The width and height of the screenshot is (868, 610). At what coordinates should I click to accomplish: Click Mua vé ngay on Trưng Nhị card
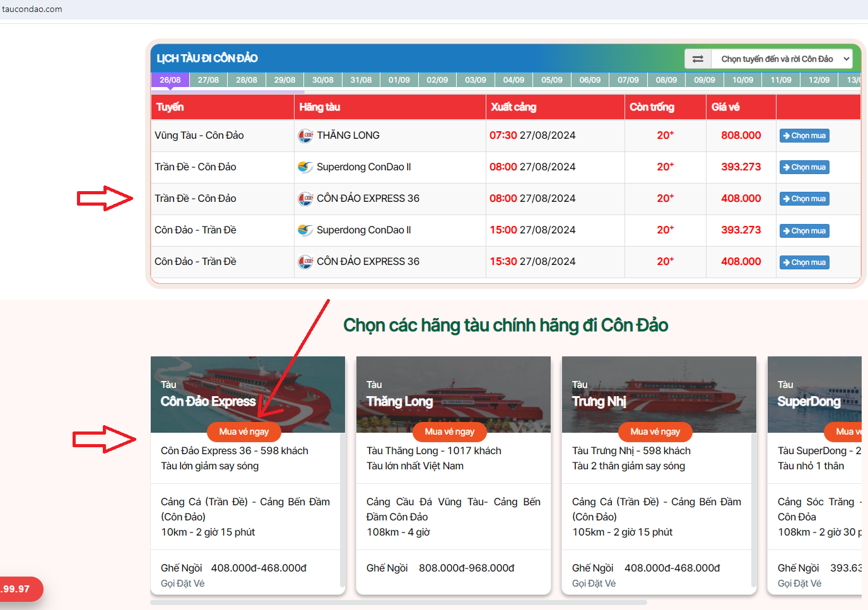pyautogui.click(x=655, y=431)
